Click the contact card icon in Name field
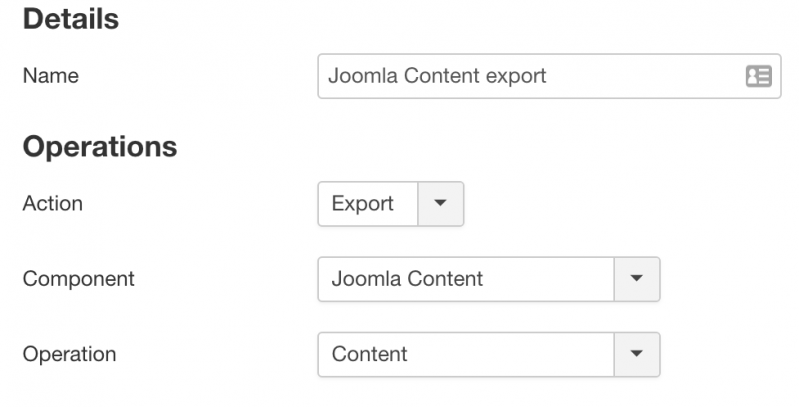The width and height of the screenshot is (800, 407). click(758, 77)
